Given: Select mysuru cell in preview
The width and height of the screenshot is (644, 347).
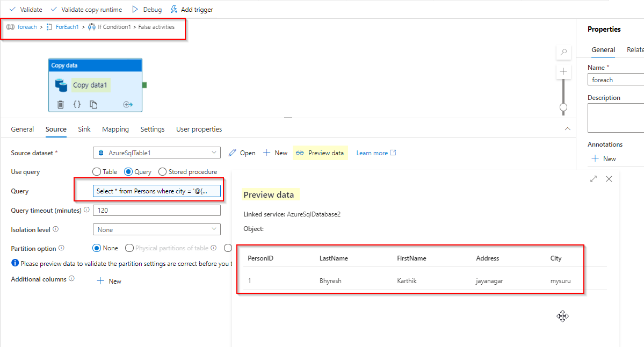Looking at the screenshot, I should (x=561, y=281).
